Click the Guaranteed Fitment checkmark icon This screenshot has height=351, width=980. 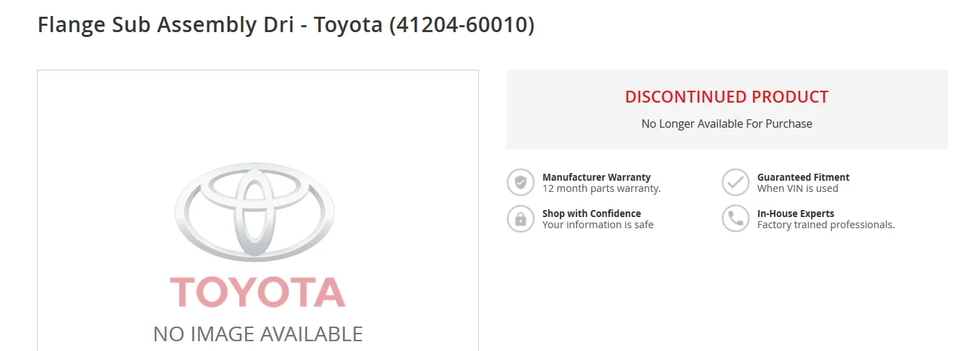pyautogui.click(x=735, y=183)
